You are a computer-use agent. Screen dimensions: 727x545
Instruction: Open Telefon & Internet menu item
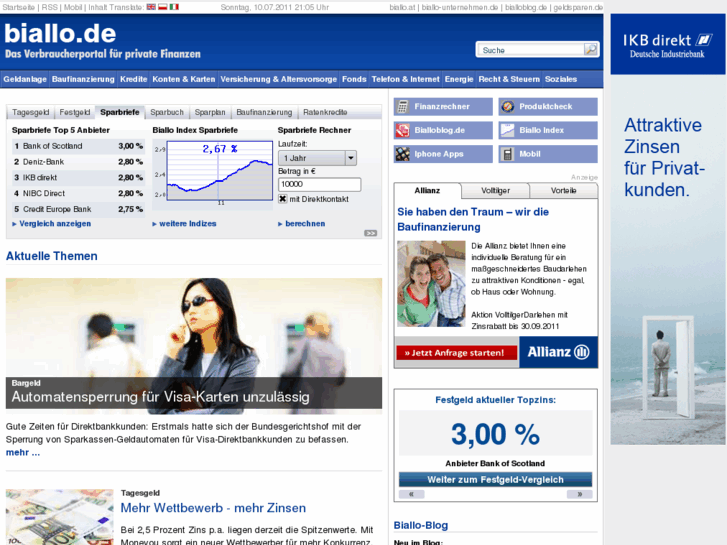(x=406, y=79)
